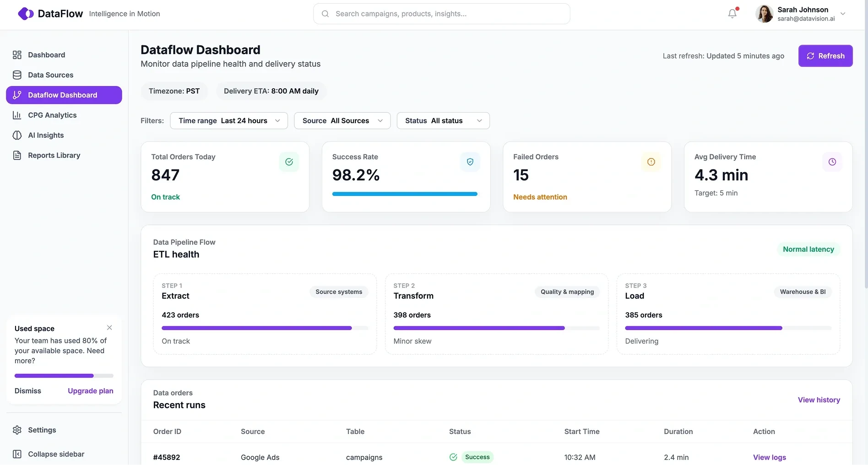Click the Success Rate shield icon
This screenshot has width=868, height=465.
pyautogui.click(x=470, y=162)
